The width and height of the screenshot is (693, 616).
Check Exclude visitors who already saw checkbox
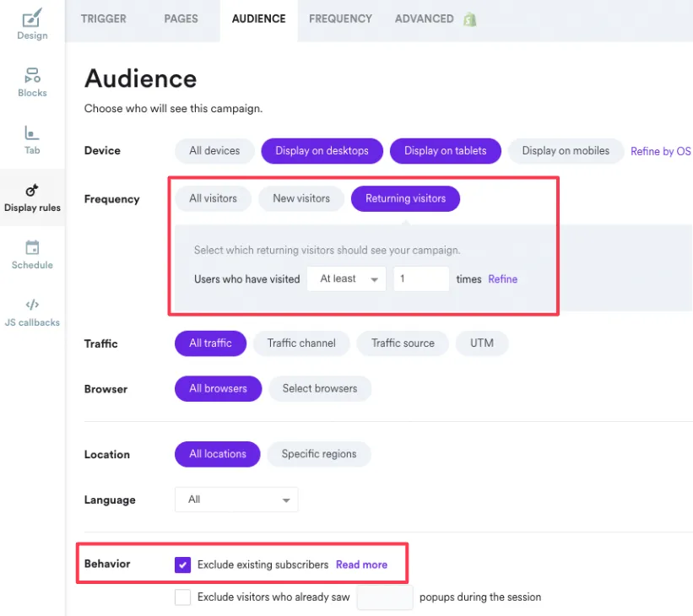[x=182, y=597]
